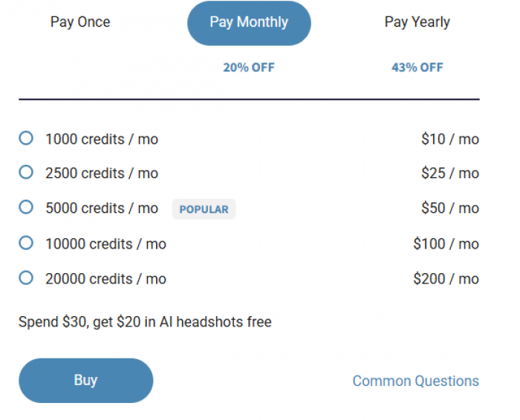The height and width of the screenshot is (420, 520).
Task: Click the 43% OFF yearly discount label
Action: 417,68
